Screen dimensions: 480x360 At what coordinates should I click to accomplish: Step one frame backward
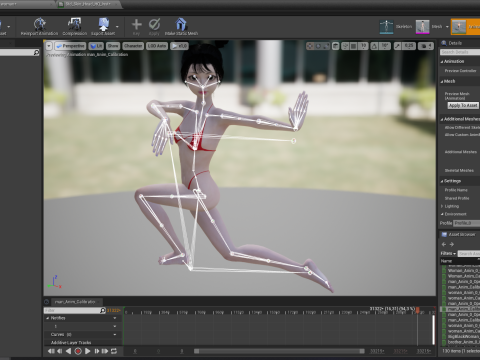click(x=60, y=351)
